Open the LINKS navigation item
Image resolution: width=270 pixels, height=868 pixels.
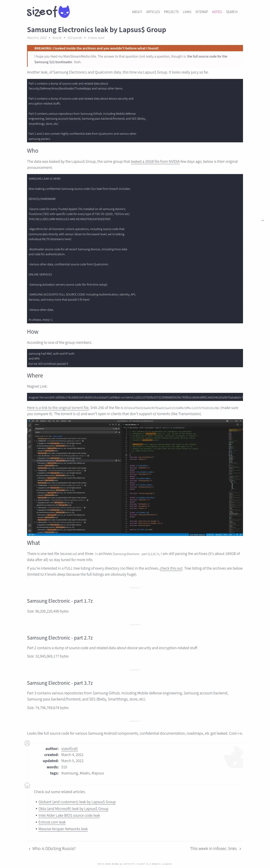pyautogui.click(x=187, y=12)
